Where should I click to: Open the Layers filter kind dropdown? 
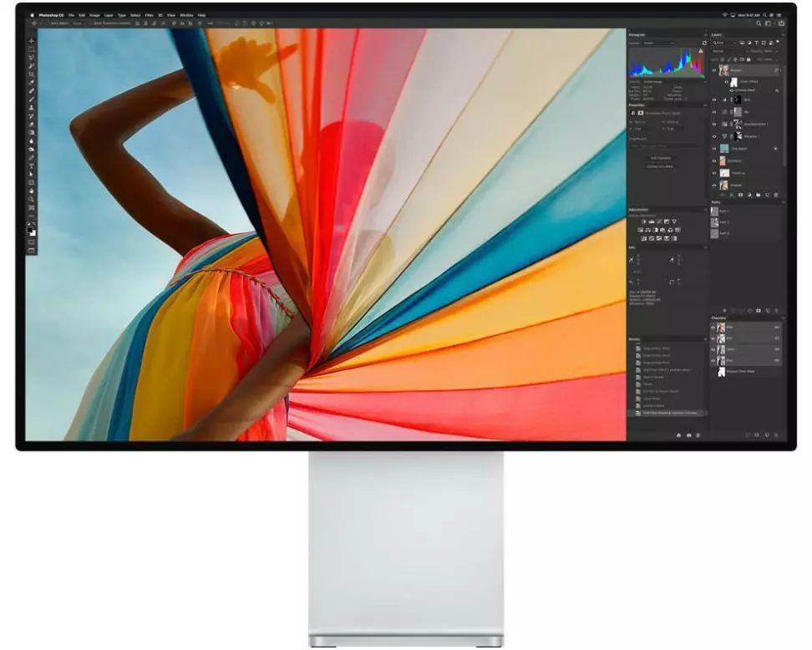[x=722, y=43]
